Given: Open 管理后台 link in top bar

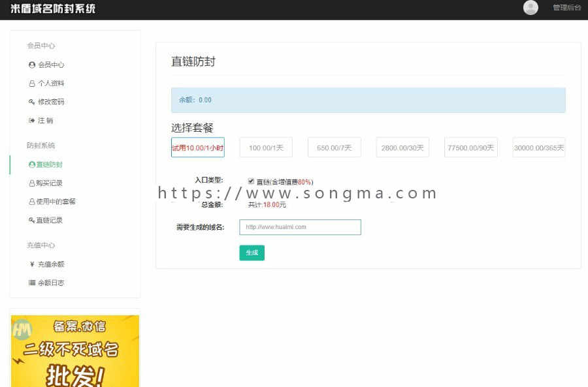Looking at the screenshot, I should pos(566,7).
